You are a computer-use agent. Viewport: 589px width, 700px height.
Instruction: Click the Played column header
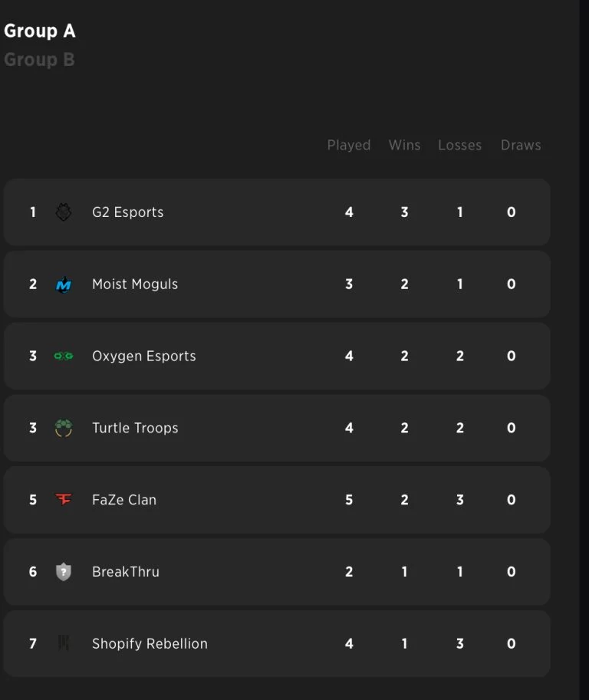pyautogui.click(x=349, y=145)
